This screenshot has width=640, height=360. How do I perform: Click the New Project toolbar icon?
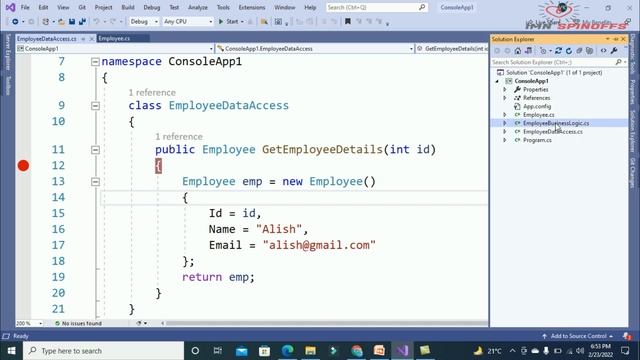(46, 22)
